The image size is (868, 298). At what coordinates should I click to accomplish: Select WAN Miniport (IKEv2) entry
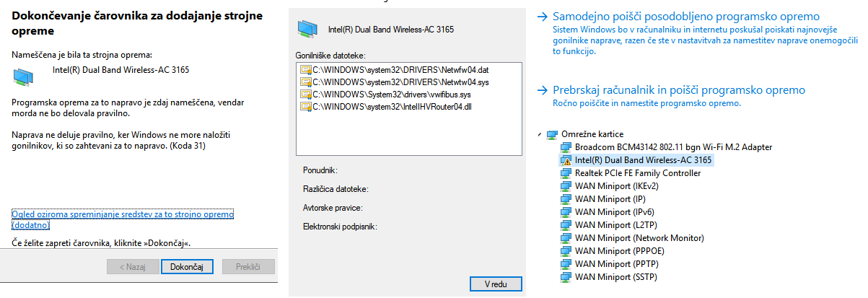coord(617,186)
